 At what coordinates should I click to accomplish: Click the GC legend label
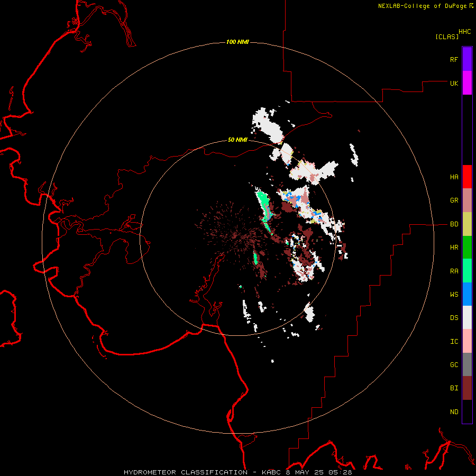pos(454,365)
